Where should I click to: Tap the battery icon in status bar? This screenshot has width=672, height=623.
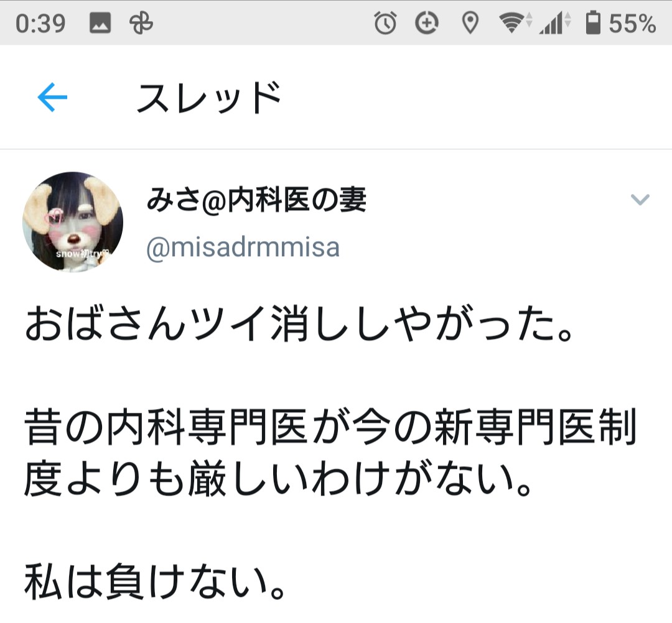pyautogui.click(x=593, y=22)
